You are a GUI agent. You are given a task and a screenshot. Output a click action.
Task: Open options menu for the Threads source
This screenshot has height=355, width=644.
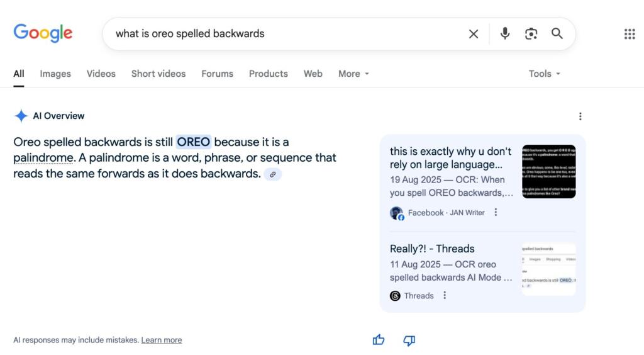pyautogui.click(x=445, y=295)
